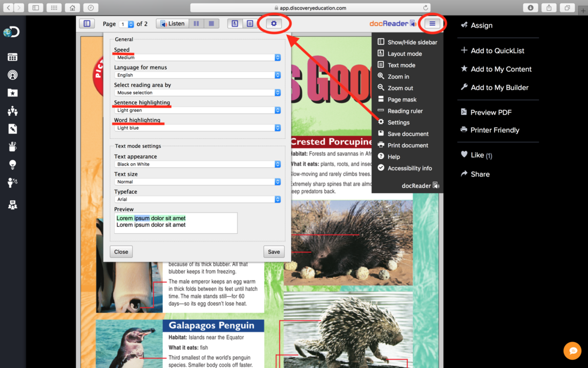Show Safari downloads
Viewport: 588px width, 368px height.
click(530, 8)
